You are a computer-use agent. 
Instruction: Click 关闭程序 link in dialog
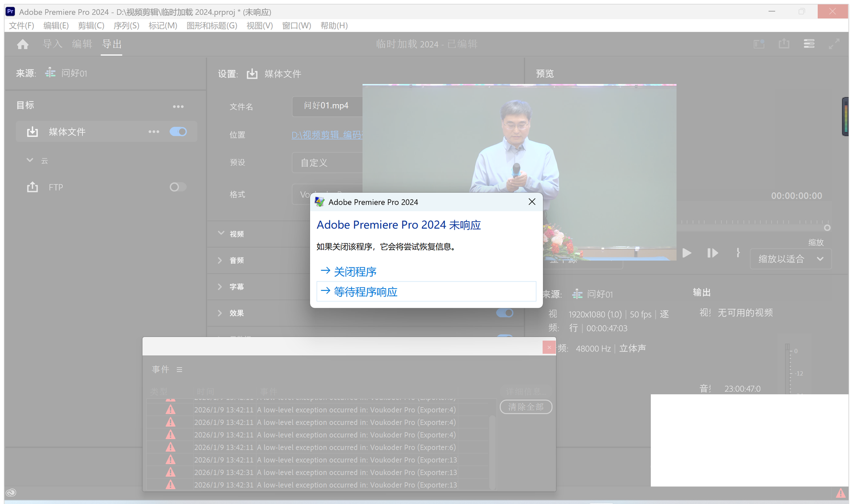tap(355, 271)
